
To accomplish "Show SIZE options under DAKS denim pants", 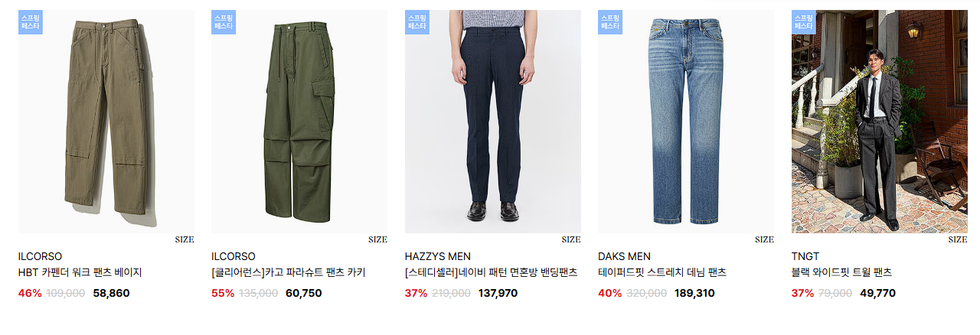I will (x=764, y=239).
